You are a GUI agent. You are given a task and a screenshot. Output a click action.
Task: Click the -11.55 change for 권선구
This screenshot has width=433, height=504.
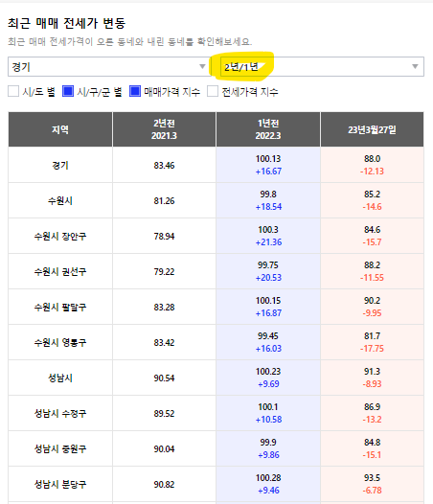[x=372, y=278]
